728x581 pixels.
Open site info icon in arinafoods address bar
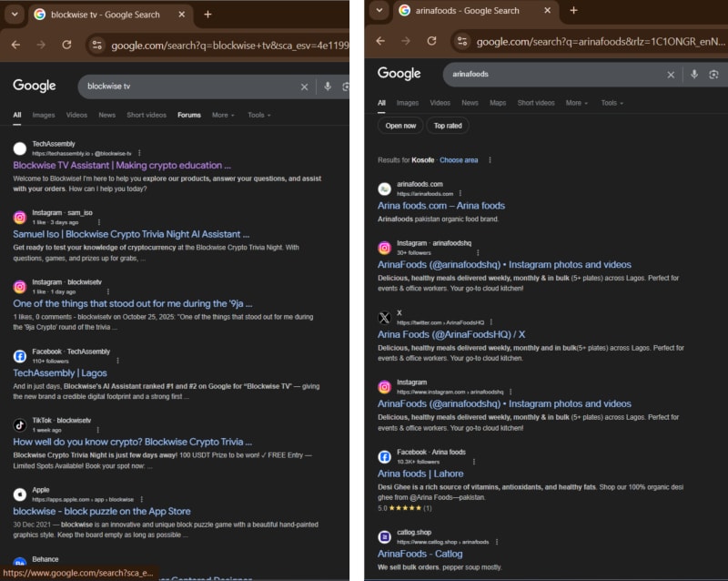[x=462, y=41]
